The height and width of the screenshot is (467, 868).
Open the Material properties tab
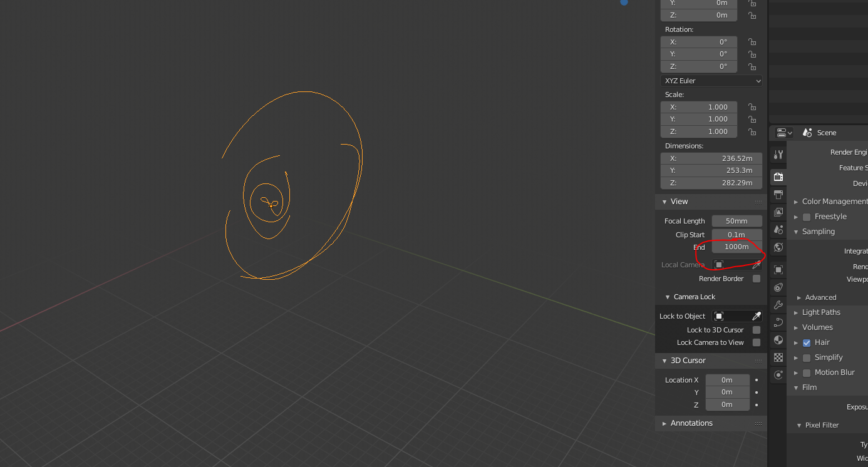point(778,340)
